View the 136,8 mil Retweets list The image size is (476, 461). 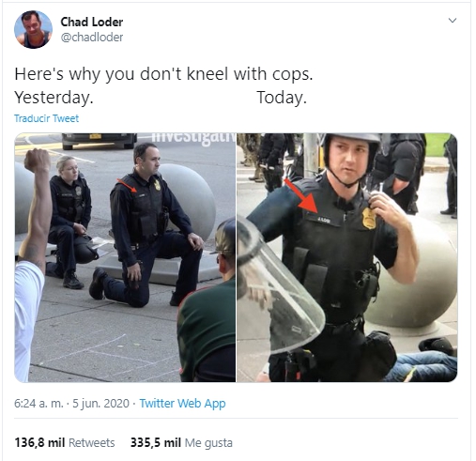click(x=65, y=443)
